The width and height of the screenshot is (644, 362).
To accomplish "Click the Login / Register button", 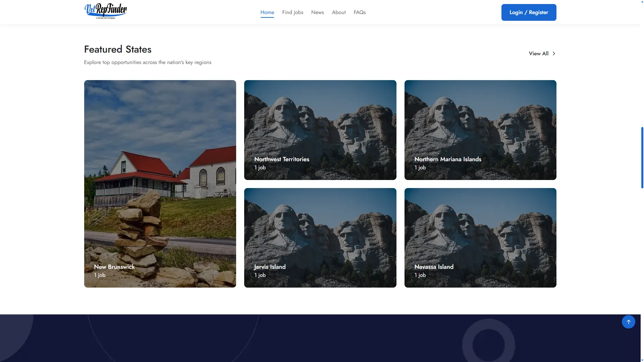I will [529, 12].
